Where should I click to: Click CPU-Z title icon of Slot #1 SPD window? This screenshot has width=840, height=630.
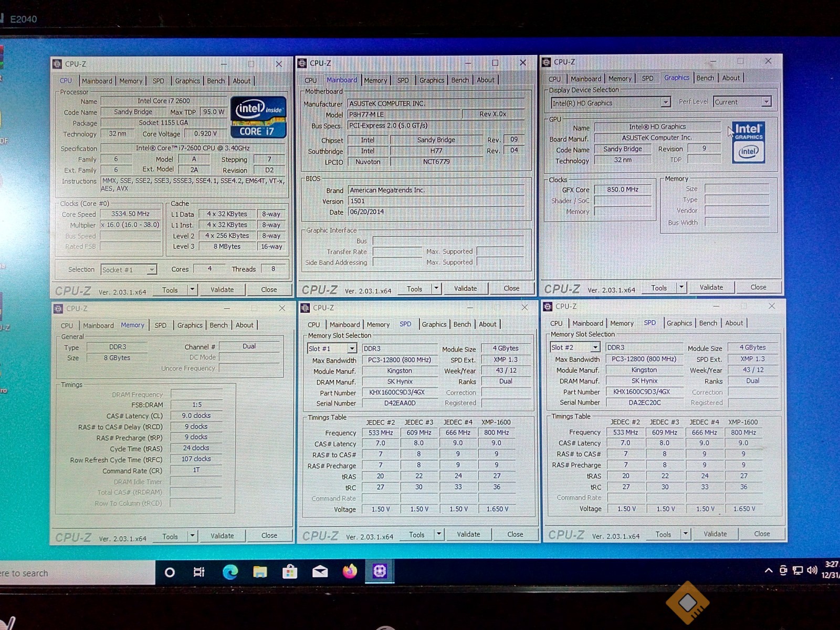305,308
